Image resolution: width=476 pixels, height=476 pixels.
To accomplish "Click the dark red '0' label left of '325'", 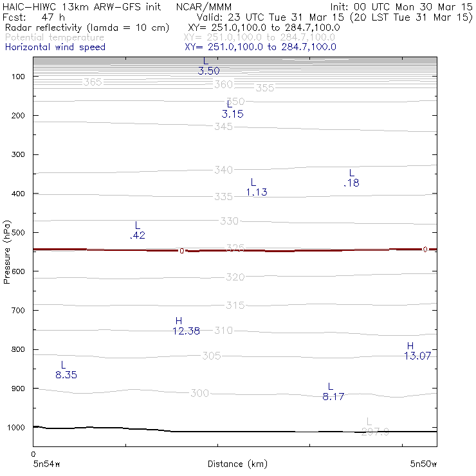I will pyautogui.click(x=181, y=251).
